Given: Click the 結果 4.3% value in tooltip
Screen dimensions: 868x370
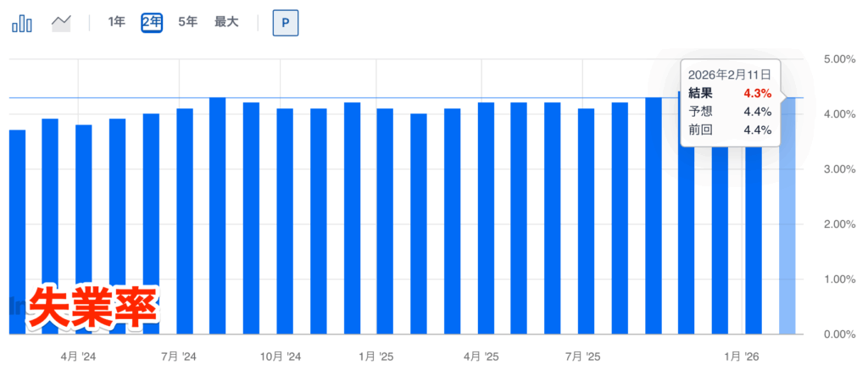Looking at the screenshot, I should (x=757, y=93).
